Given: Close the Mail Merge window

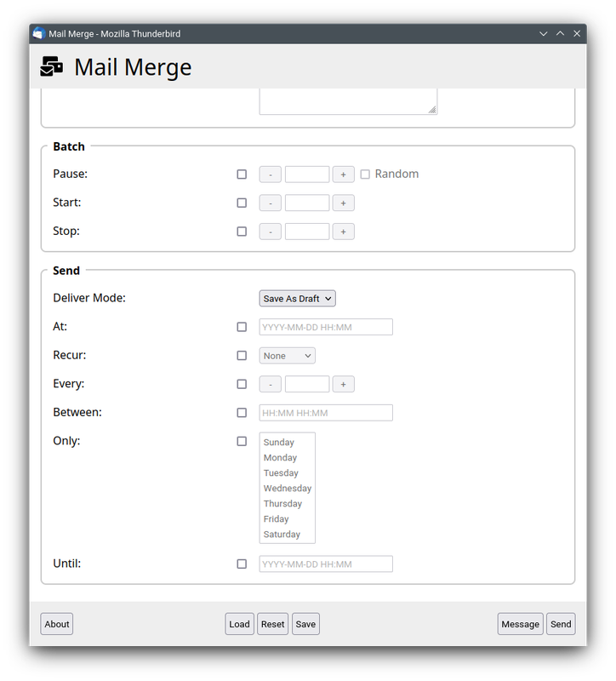Looking at the screenshot, I should click(577, 33).
